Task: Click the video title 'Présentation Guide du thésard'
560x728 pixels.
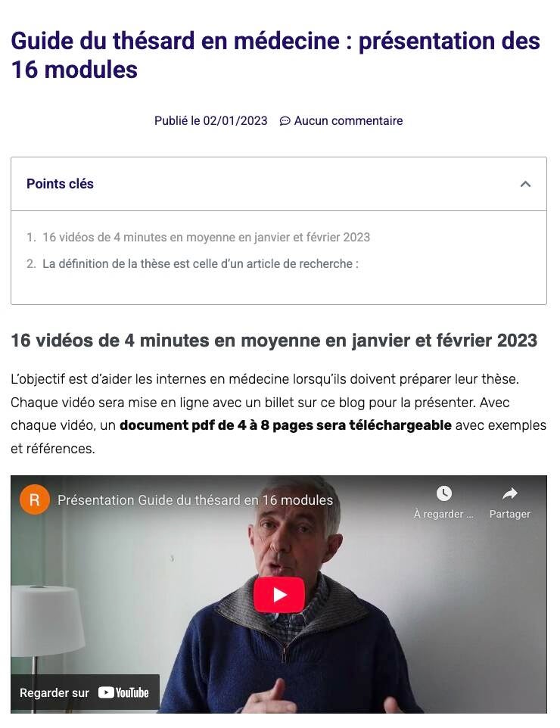Action: click(195, 500)
